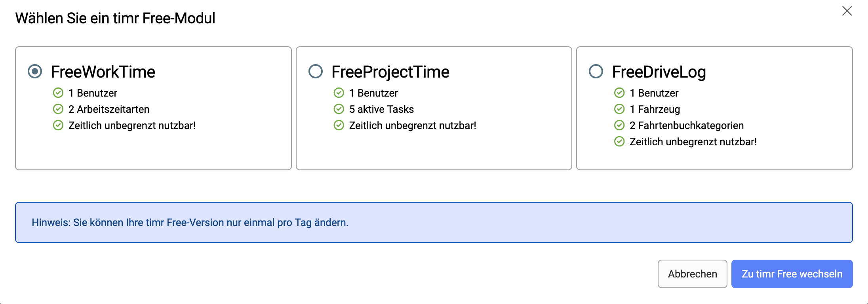Viewport: 868px width, 304px height.
Task: Click checkmark icon beside 1 Fahrzeug
Action: 619,109
